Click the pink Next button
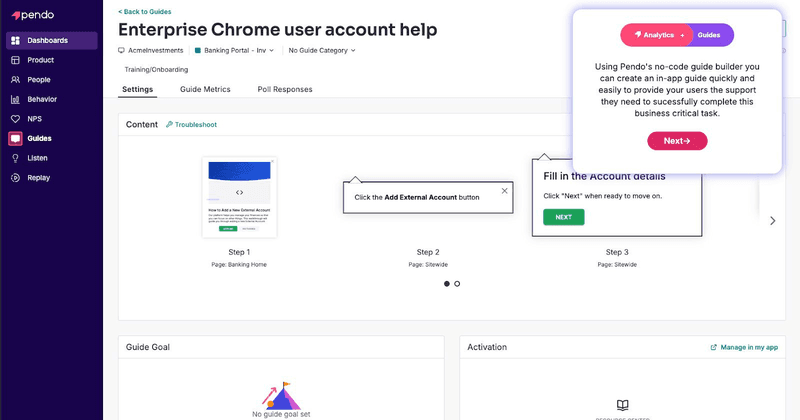 click(677, 141)
